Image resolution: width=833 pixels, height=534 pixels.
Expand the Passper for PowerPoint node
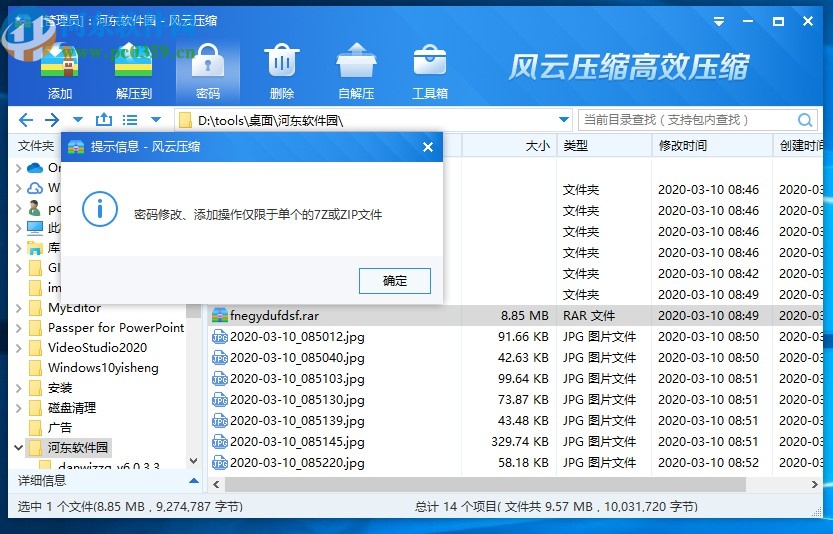click(19, 328)
